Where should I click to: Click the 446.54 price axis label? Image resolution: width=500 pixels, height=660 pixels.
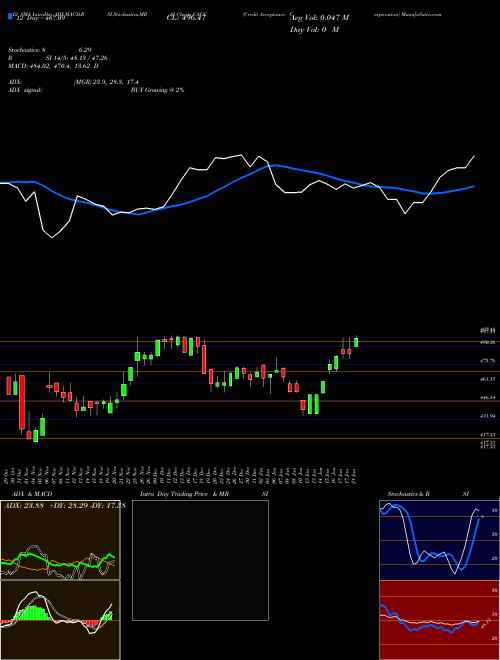(489, 397)
